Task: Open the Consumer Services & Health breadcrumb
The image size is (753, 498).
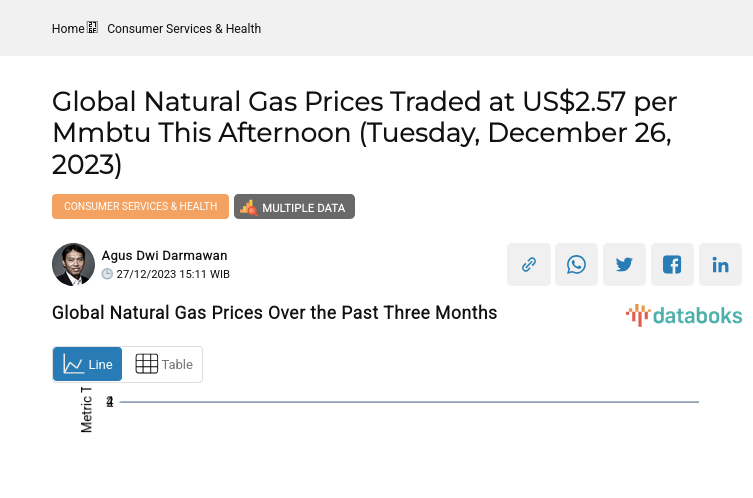Action: pyautogui.click(x=184, y=29)
